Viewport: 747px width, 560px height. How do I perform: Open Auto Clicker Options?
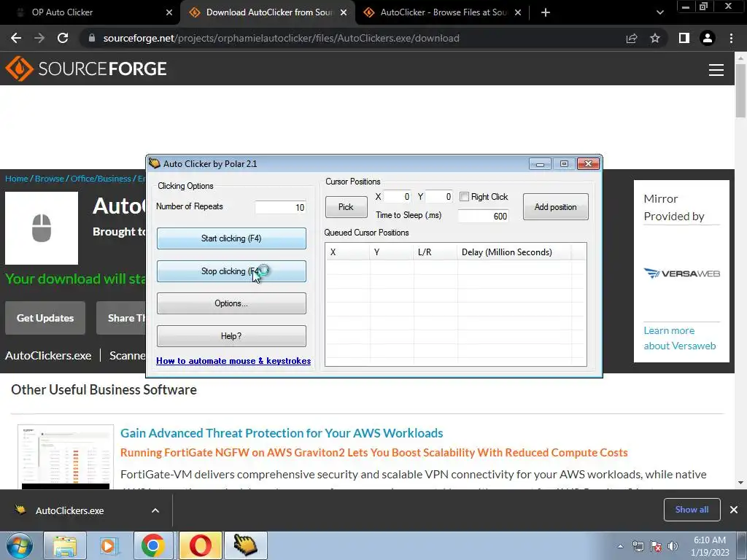point(231,303)
